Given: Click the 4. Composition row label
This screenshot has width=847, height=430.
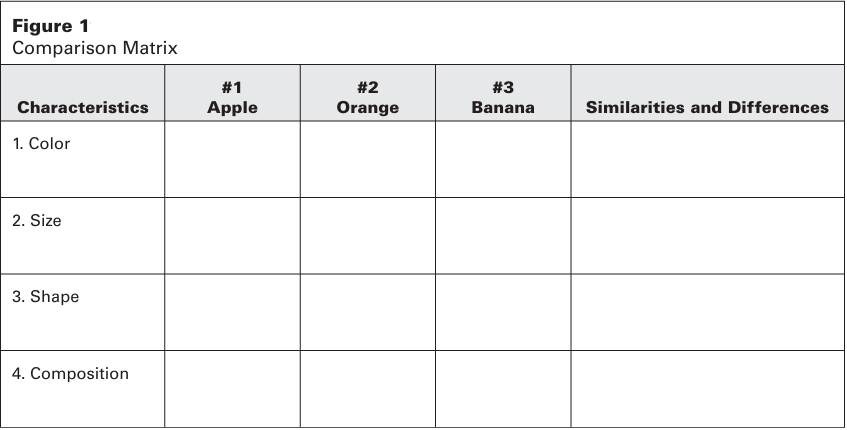Looking at the screenshot, I should tap(70, 374).
